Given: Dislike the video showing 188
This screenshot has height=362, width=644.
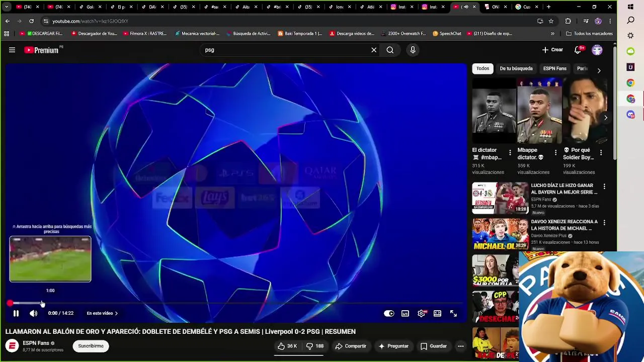Looking at the screenshot, I should [315, 346].
